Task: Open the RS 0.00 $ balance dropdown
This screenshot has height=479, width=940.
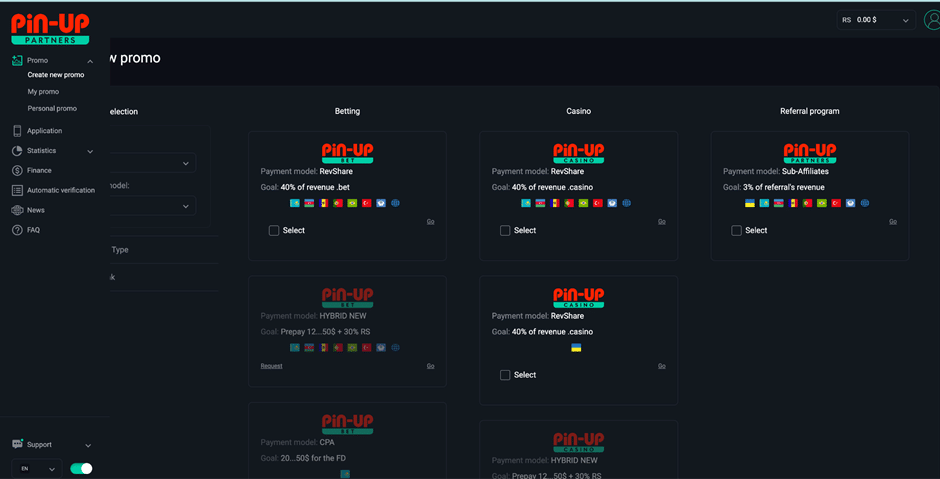Action: tap(876, 20)
